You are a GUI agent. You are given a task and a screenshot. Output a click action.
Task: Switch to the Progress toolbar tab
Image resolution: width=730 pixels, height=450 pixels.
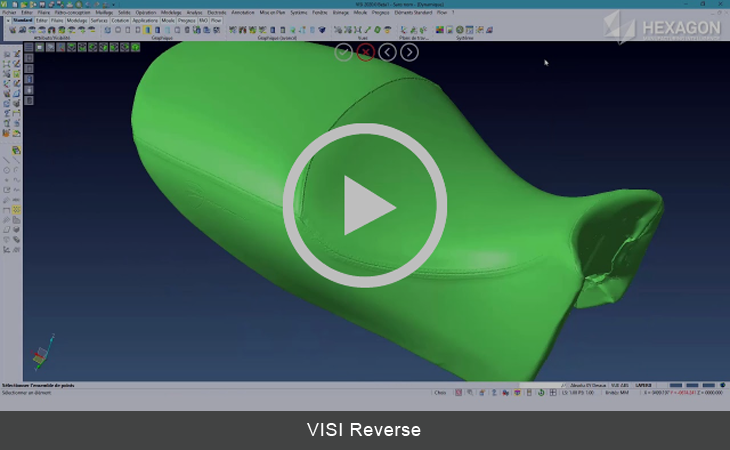pyautogui.click(x=186, y=20)
